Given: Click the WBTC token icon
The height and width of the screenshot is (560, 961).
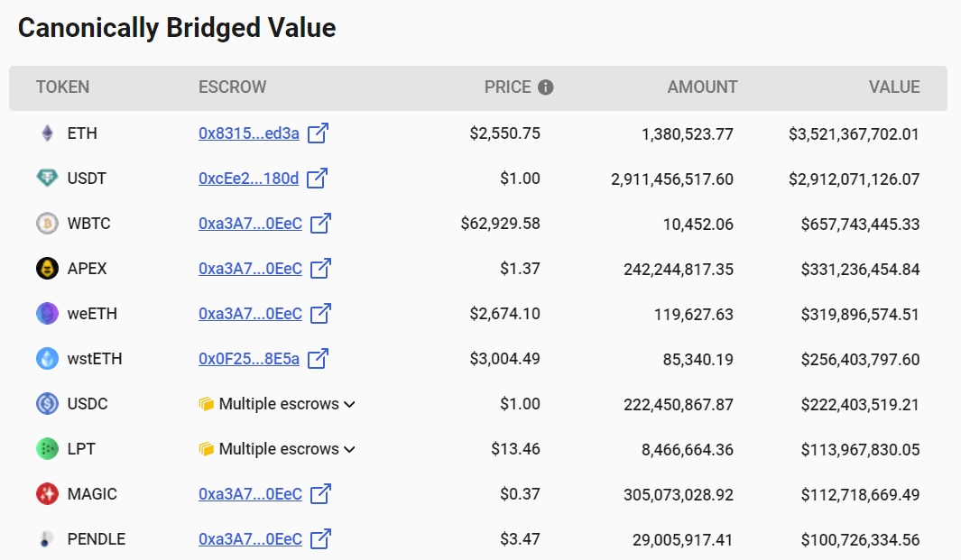Looking at the screenshot, I should 47,224.
